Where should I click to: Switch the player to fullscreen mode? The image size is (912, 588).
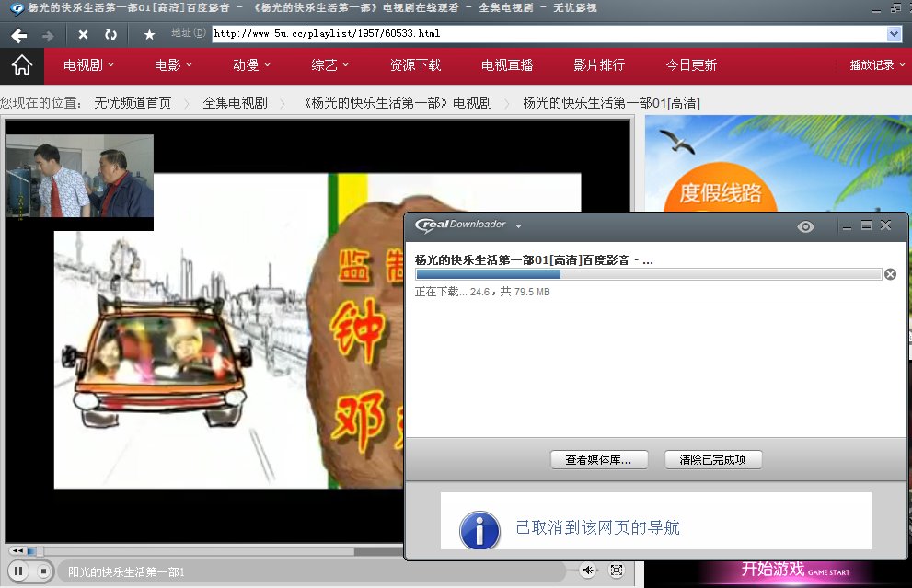click(x=617, y=571)
